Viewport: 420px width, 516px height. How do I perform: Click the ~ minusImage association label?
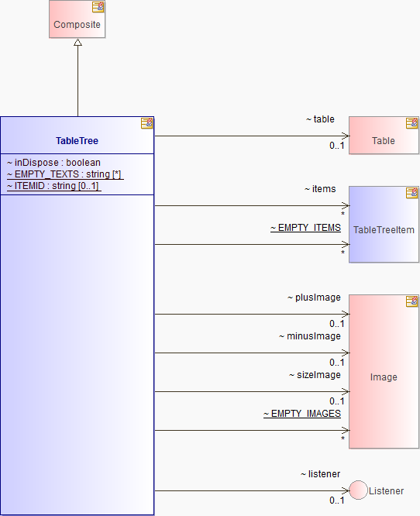pos(310,336)
